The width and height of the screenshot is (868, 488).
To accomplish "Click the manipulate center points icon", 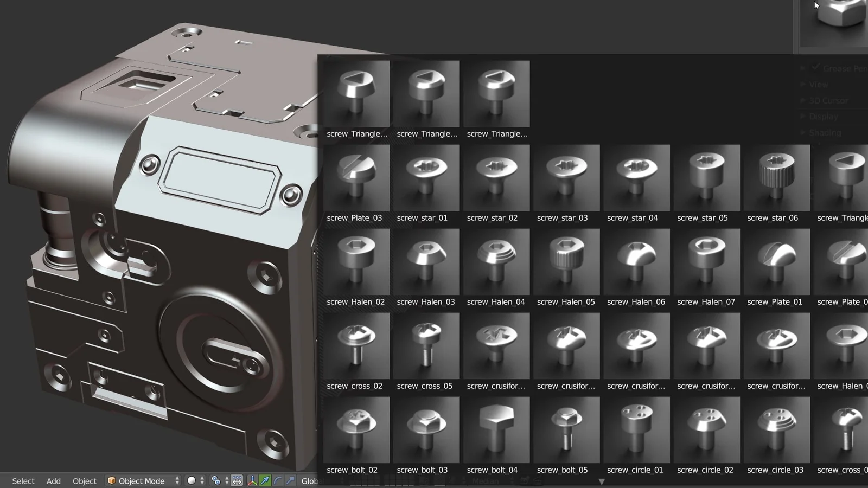I will pos(237,481).
